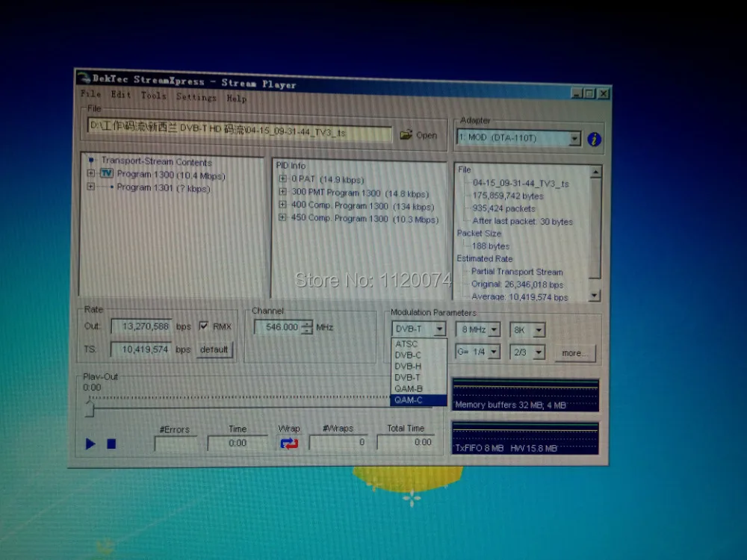Click file info scrollbar up arrow
747x560 pixels.
click(595, 172)
